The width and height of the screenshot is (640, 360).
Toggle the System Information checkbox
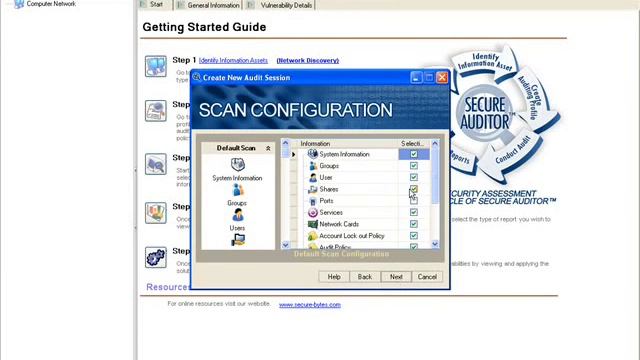point(413,154)
